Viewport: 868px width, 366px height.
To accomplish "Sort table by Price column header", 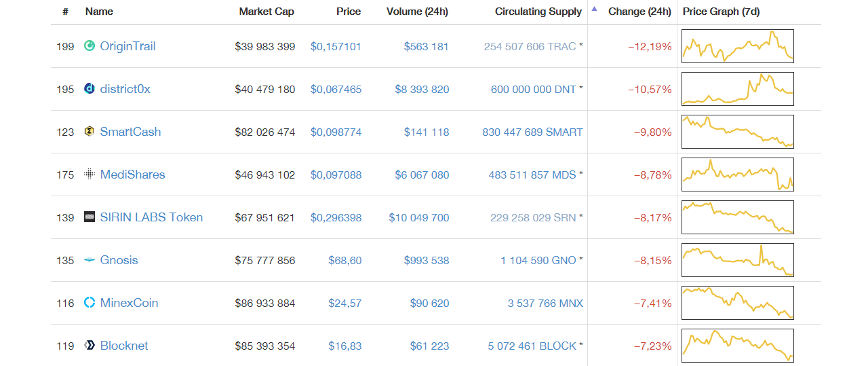I will click(349, 12).
